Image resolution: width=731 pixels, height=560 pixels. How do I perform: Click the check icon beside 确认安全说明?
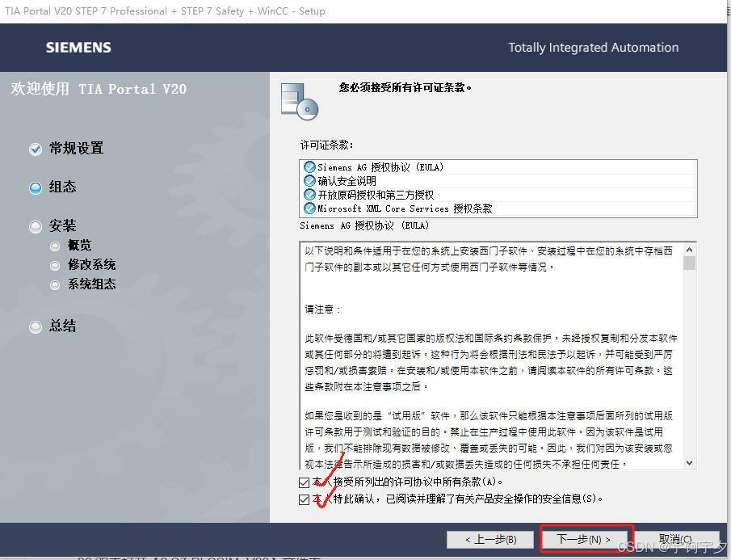(x=309, y=181)
